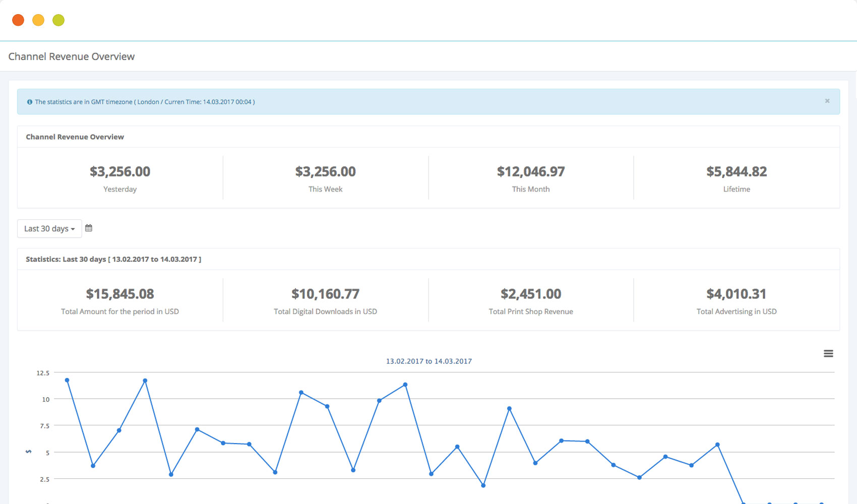Click the Total Print Shop Revenue value
Screen dimensions: 857x504
530,294
